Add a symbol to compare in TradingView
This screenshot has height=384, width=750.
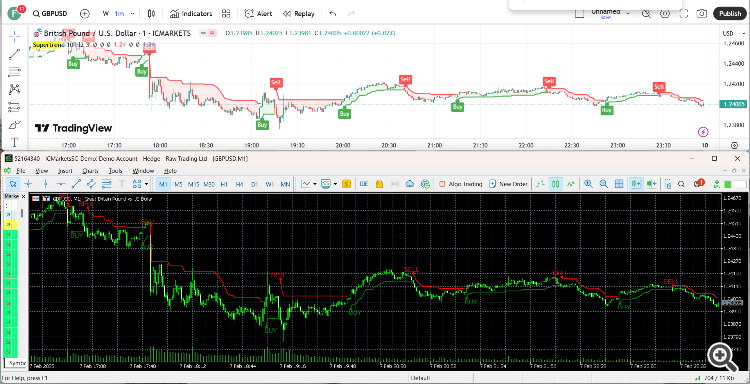coord(85,13)
